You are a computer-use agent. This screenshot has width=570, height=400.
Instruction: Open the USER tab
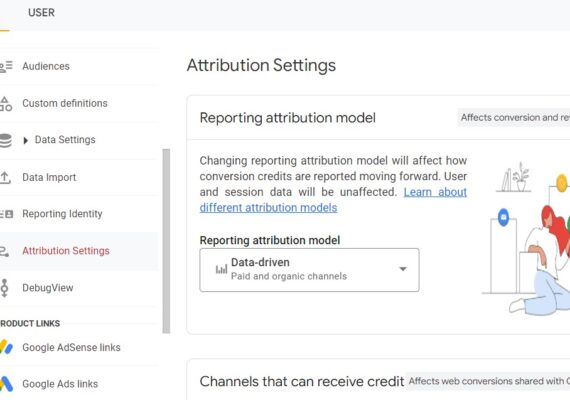pos(41,13)
